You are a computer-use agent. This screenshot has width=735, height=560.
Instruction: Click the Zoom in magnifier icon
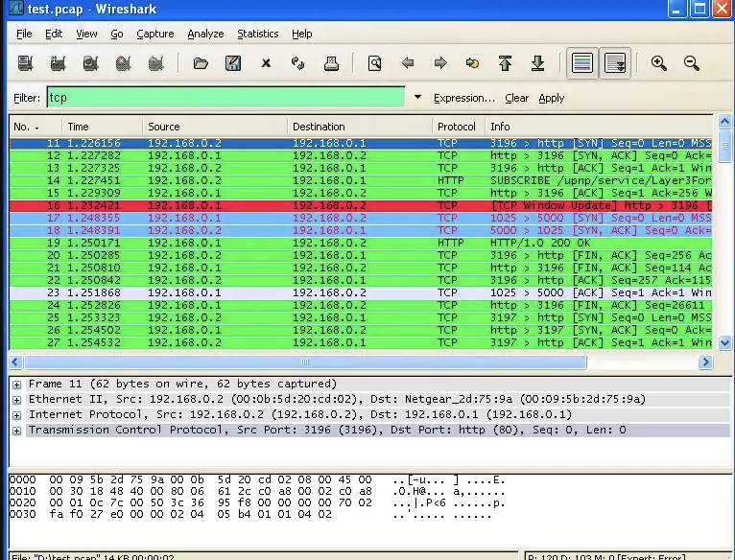coord(659,63)
